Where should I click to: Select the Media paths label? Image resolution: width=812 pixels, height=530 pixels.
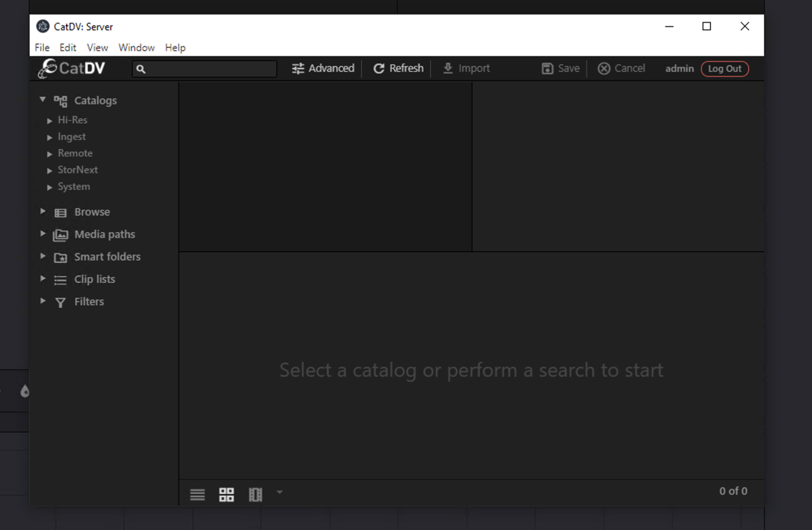[x=104, y=235]
